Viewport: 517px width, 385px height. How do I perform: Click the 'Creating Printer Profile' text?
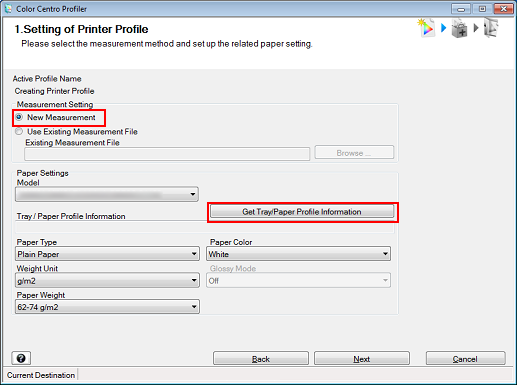tap(54, 91)
